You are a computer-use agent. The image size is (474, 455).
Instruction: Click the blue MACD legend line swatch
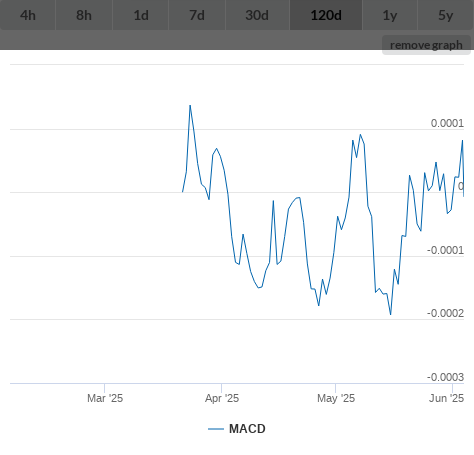point(216,429)
